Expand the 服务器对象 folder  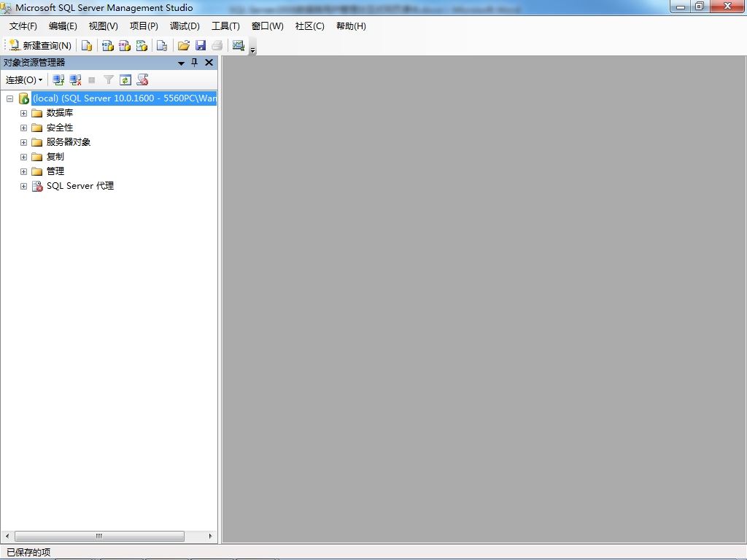23,142
